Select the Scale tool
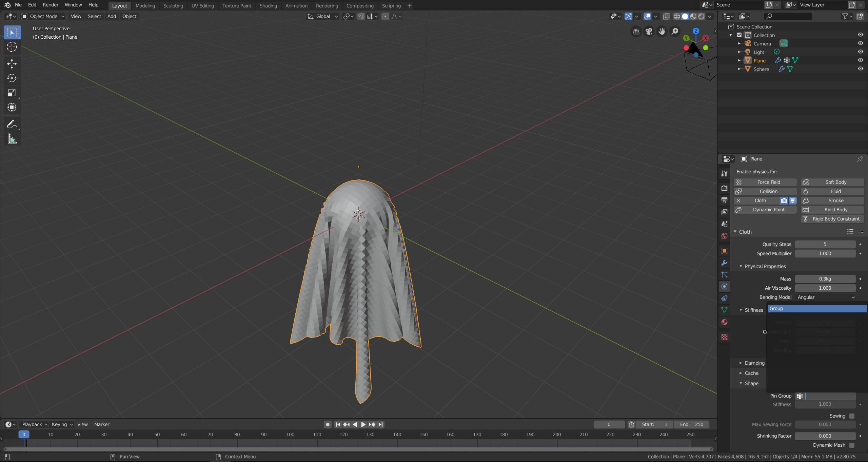This screenshot has width=868, height=462. tap(12, 93)
